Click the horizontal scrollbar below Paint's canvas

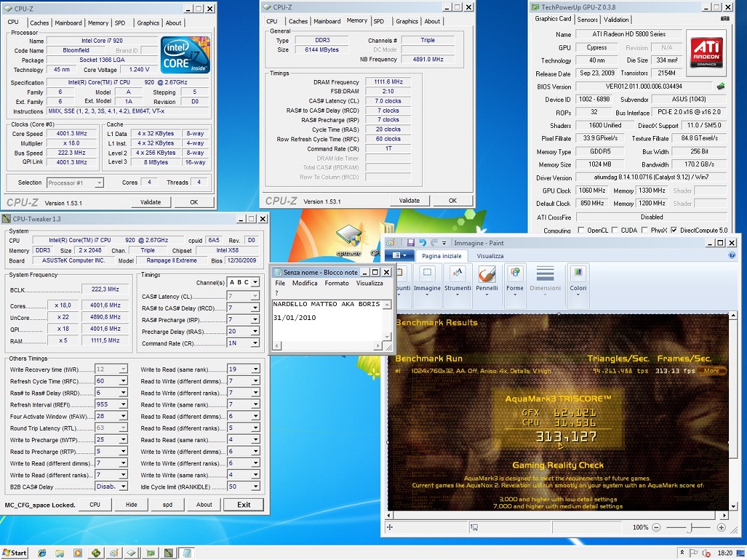(557, 515)
